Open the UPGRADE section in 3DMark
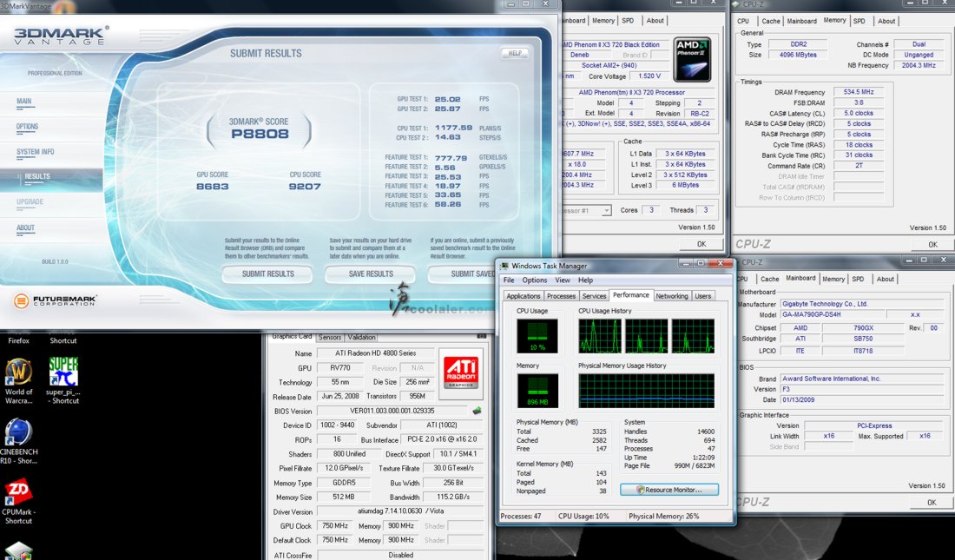 coord(30,201)
